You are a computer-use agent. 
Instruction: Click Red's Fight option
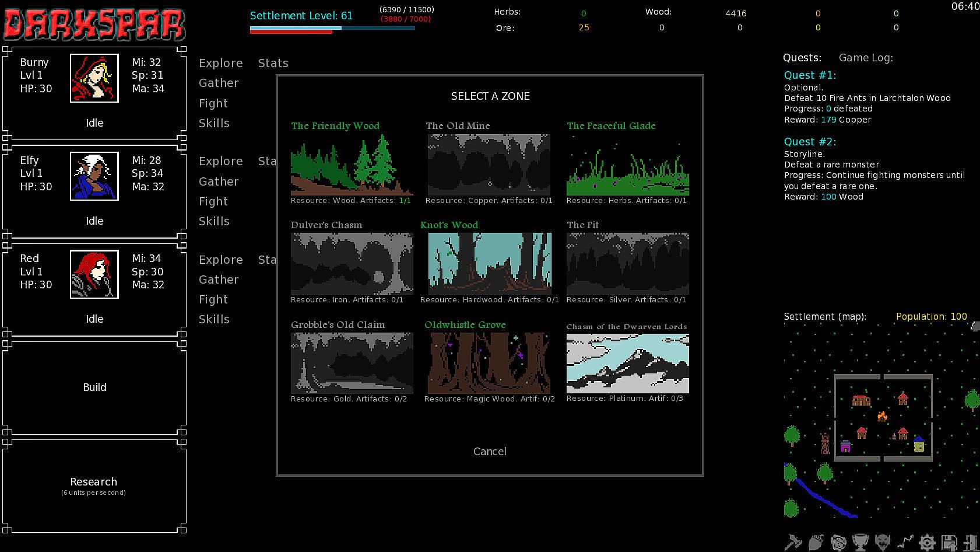[x=213, y=299]
